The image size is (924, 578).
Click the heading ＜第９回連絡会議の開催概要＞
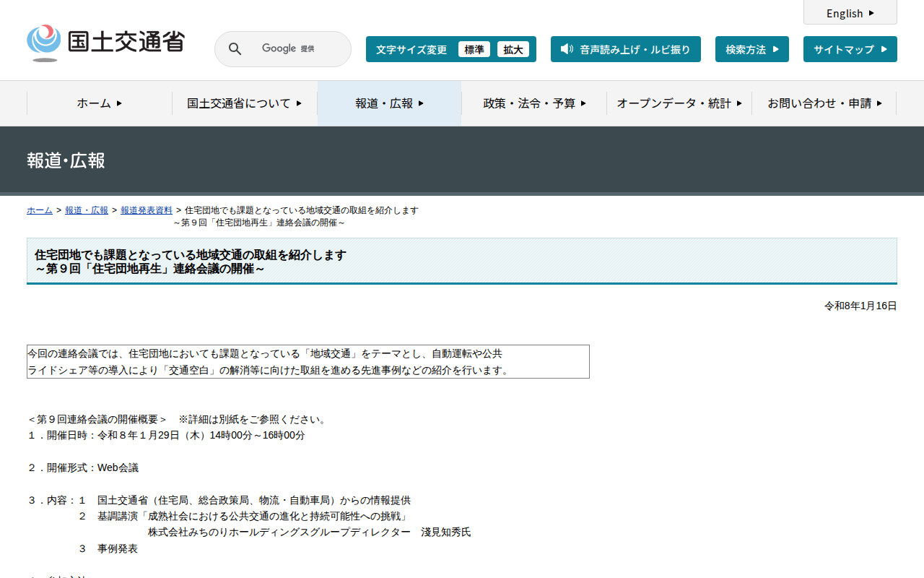coord(97,420)
